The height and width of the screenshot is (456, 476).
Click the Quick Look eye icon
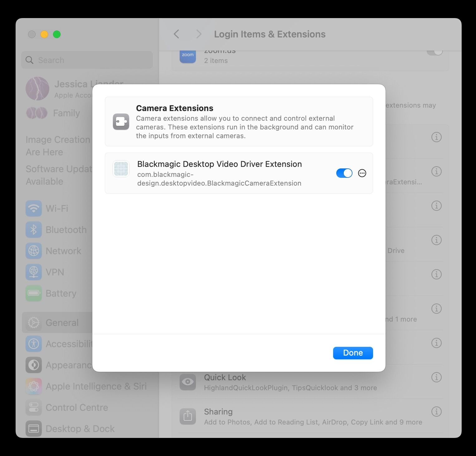pyautogui.click(x=188, y=382)
